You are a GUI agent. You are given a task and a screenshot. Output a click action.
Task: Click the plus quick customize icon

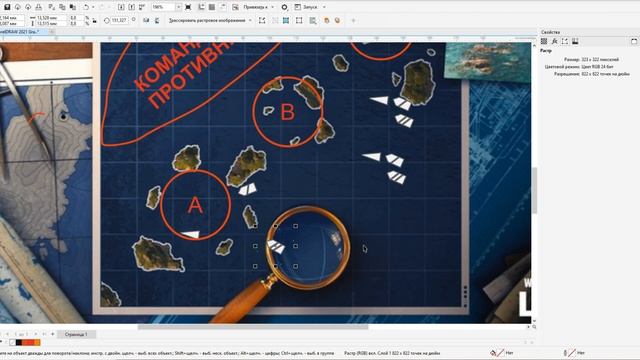[353, 20]
